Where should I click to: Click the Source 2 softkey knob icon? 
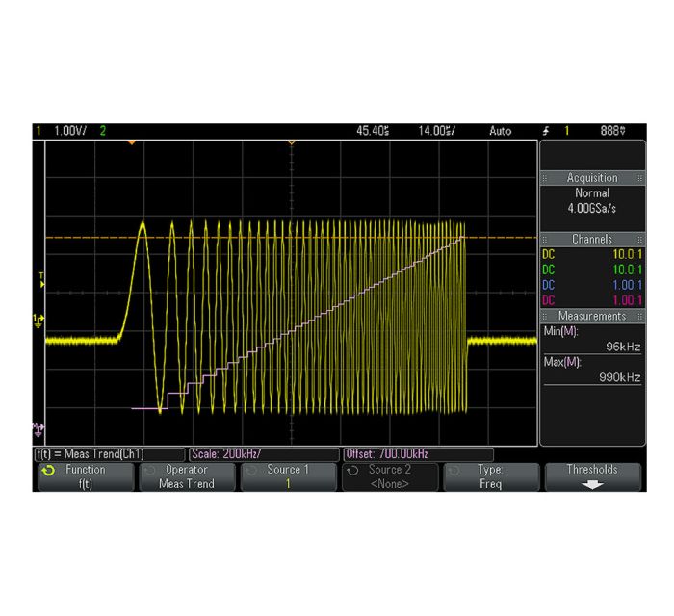[352, 471]
